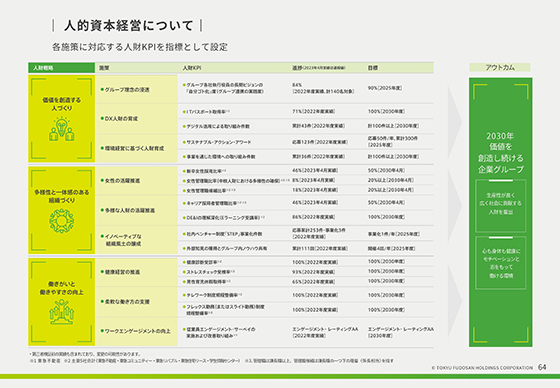The image size is (560, 388).
Task: Click the TOKYU FUDOSAN HOLDINGS CORPORATION copyright
Action: click(482, 368)
